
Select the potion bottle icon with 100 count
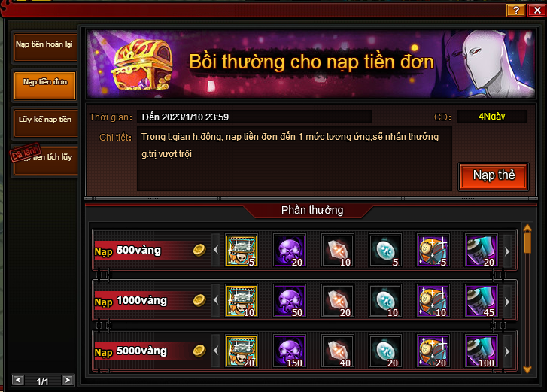(482, 351)
